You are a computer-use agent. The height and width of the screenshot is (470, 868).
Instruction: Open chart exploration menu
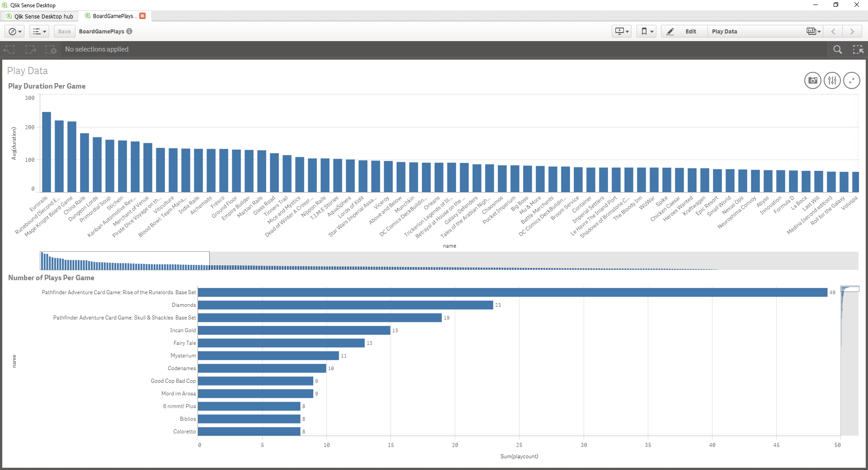tap(832, 80)
